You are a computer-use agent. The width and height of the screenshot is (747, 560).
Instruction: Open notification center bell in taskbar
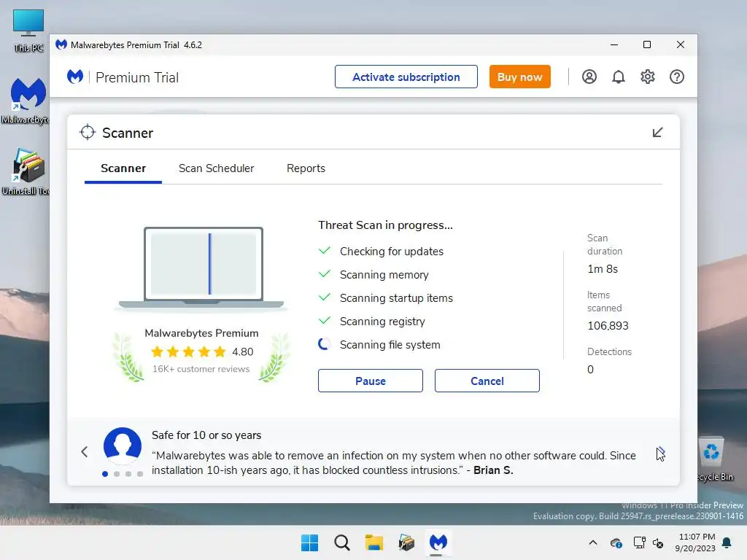click(727, 542)
